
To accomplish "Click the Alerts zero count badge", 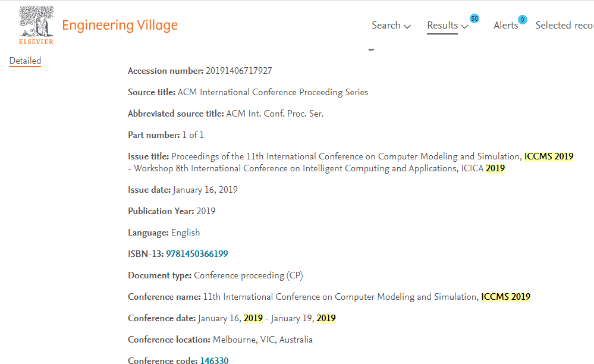I will point(523,20).
